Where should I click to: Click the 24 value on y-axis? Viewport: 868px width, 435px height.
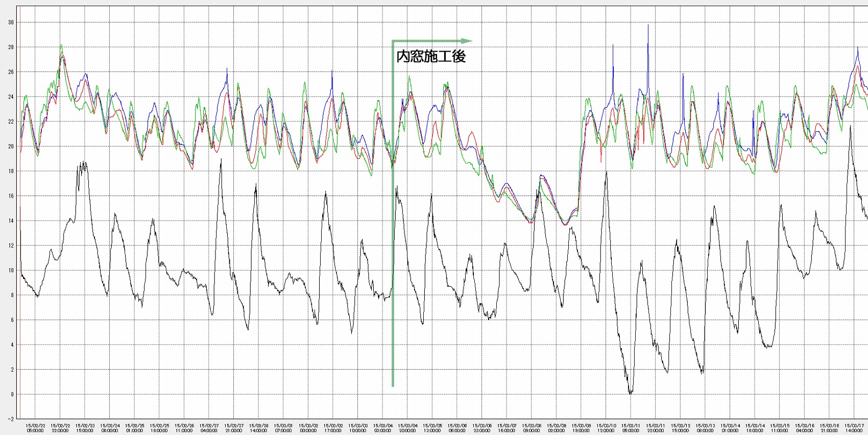click(11, 97)
